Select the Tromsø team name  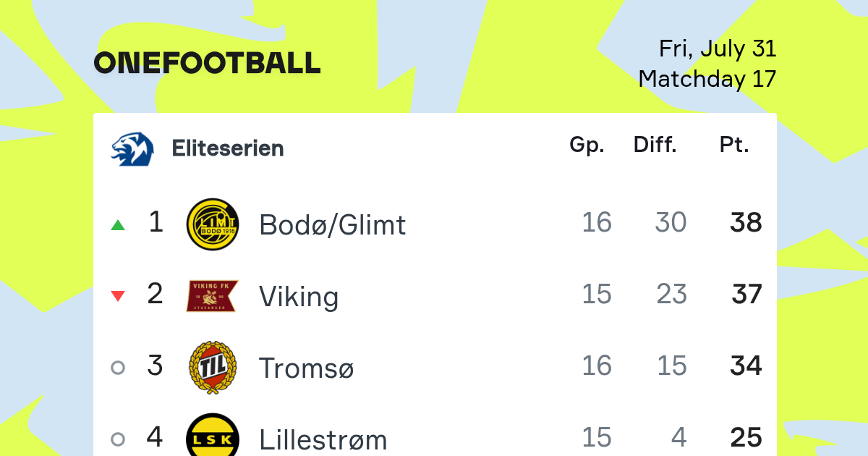pos(307,368)
